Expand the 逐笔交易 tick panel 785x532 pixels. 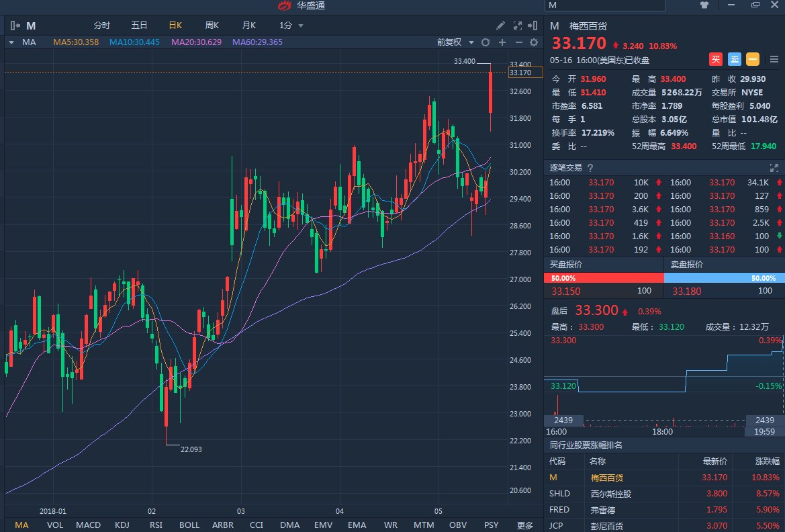773,168
